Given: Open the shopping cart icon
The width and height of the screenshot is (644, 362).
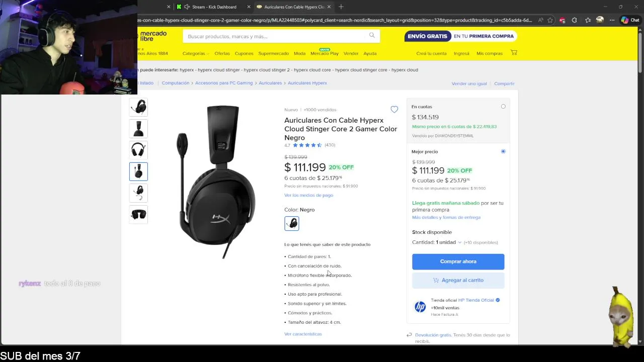Looking at the screenshot, I should [x=514, y=53].
